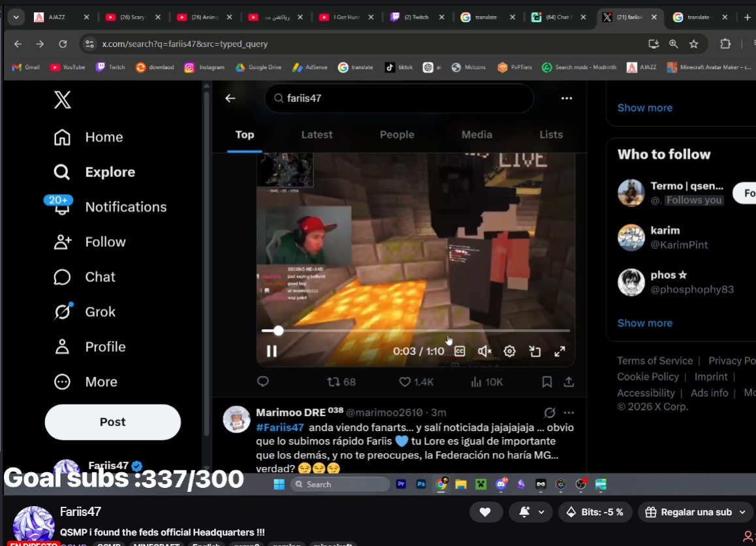Switch to the Top tab
The image size is (756, 546).
click(x=244, y=135)
